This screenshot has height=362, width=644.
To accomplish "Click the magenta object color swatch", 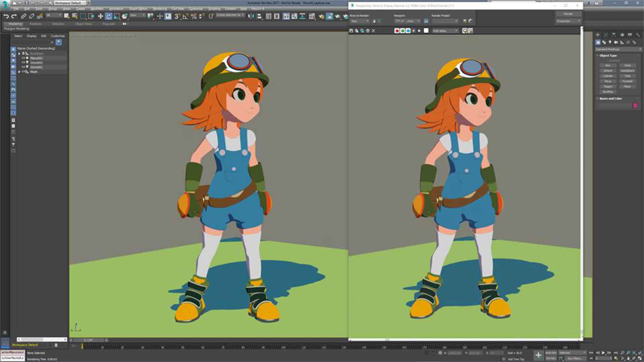I will click(x=635, y=105).
